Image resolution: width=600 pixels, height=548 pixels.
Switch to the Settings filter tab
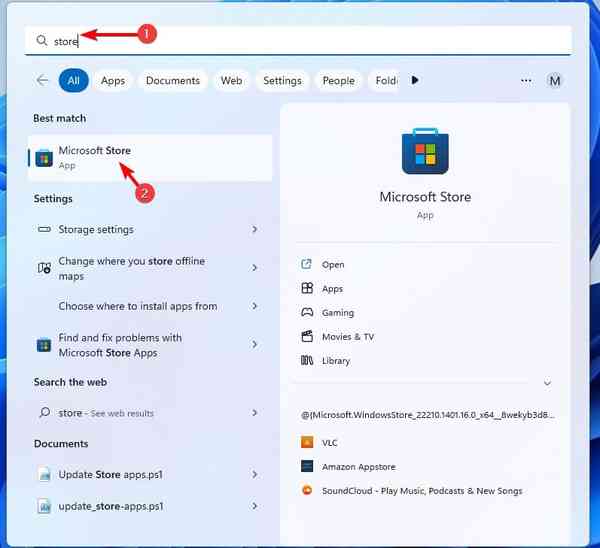click(x=282, y=81)
